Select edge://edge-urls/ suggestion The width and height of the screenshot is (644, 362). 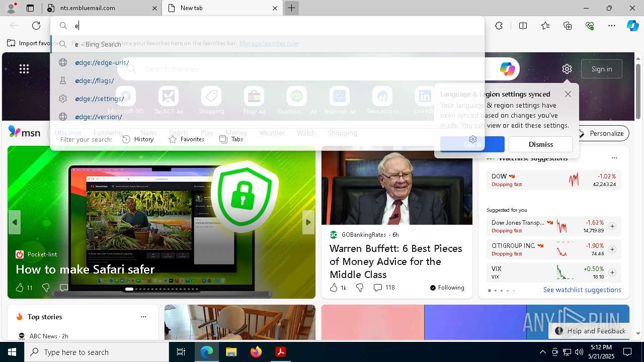pyautogui.click(x=267, y=62)
